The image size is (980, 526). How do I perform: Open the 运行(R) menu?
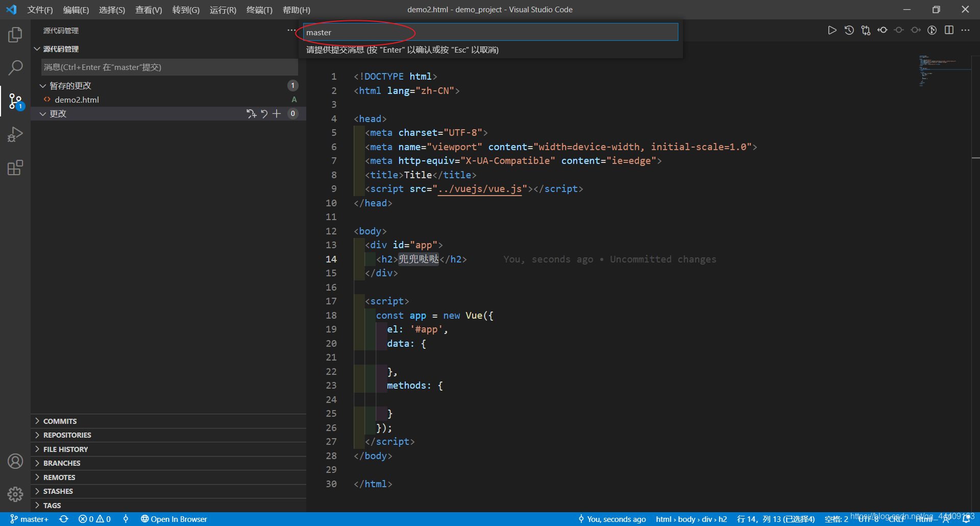(x=223, y=10)
